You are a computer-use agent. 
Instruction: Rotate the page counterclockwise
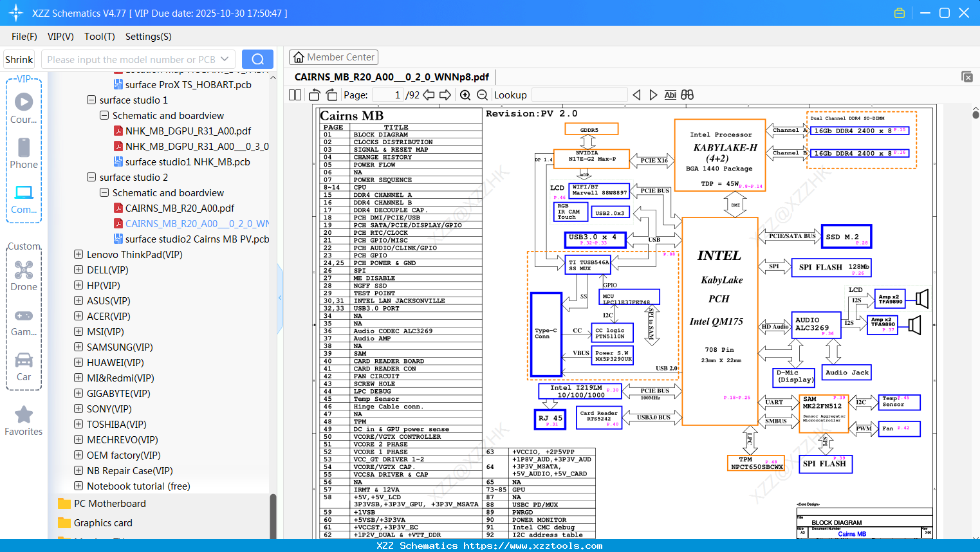pos(315,95)
